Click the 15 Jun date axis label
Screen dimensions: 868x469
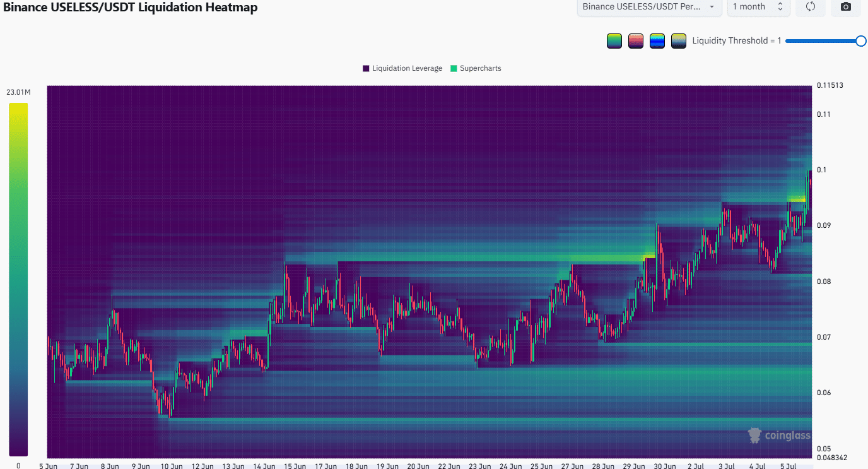click(295, 466)
